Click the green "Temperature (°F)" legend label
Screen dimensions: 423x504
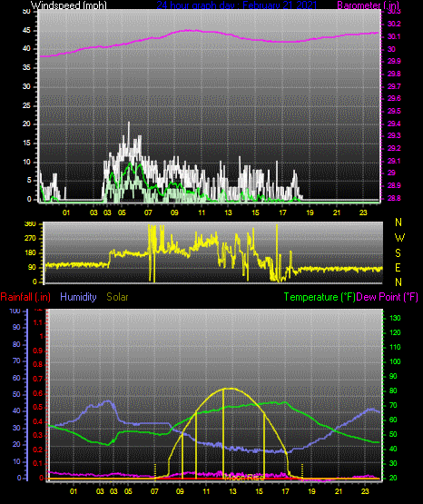point(320,297)
